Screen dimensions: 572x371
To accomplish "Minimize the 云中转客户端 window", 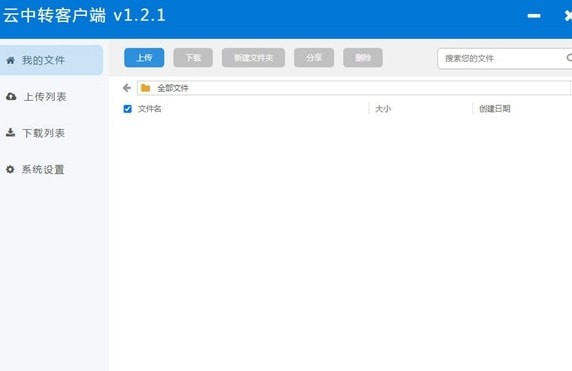I will pyautogui.click(x=534, y=16).
